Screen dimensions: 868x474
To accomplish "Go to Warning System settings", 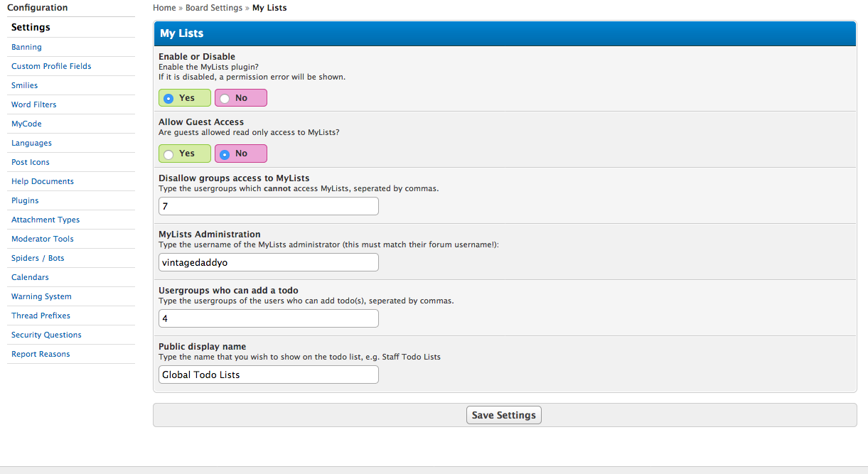I will click(x=41, y=296).
